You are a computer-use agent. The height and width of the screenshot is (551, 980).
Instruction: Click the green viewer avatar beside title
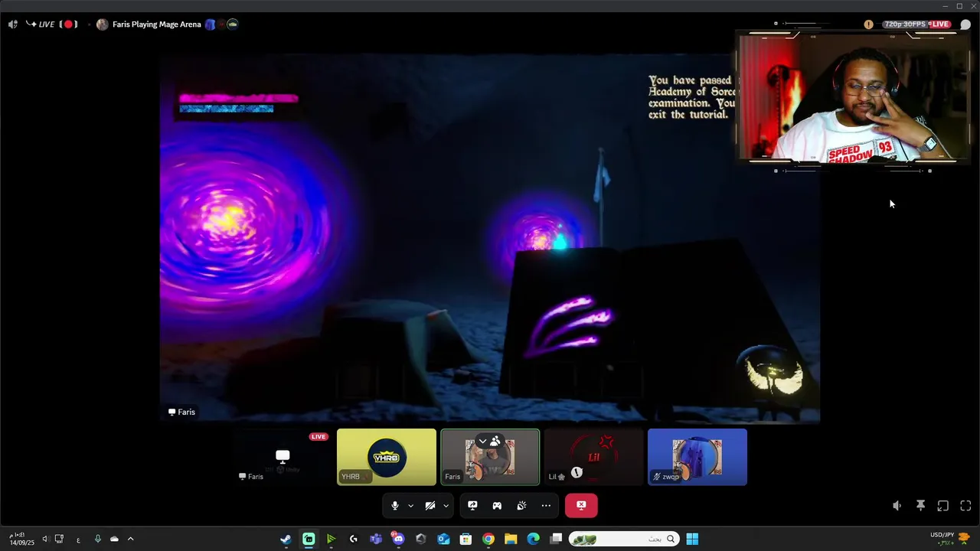[232, 24]
